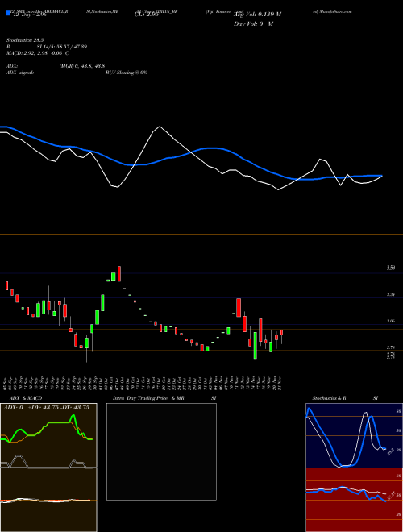Open the empty Intra Day Trading Price panel

pyautogui.click(x=161, y=451)
